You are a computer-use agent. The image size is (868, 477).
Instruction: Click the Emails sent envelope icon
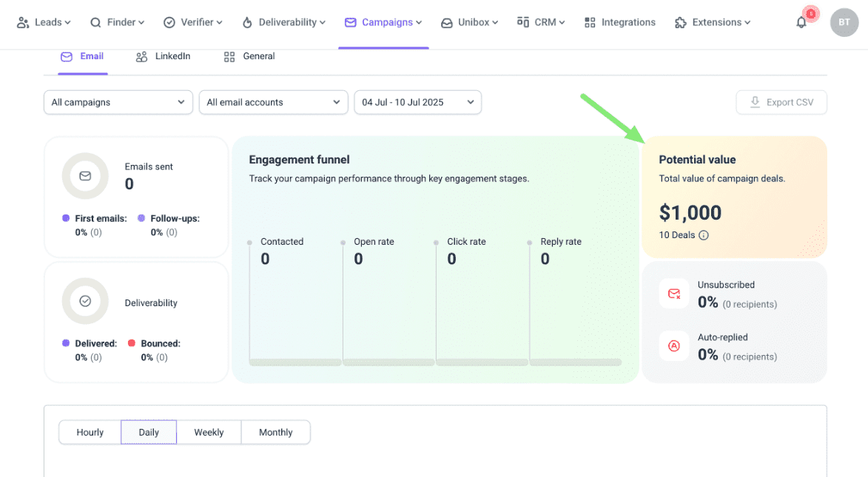pos(85,176)
